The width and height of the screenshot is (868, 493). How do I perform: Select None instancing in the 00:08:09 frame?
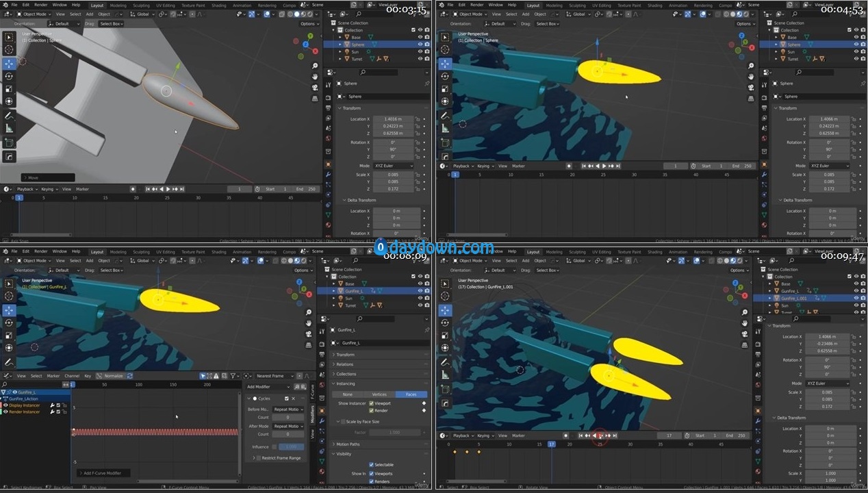pos(348,394)
